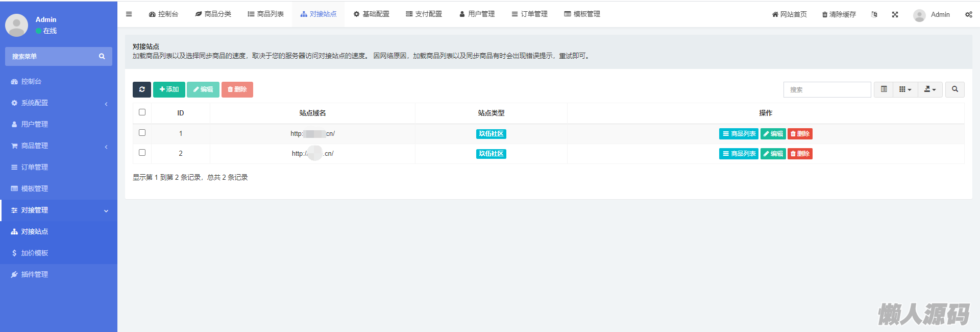Viewport: 980px width, 332px height.
Task: Click the green 添加 button
Action: coord(169,89)
